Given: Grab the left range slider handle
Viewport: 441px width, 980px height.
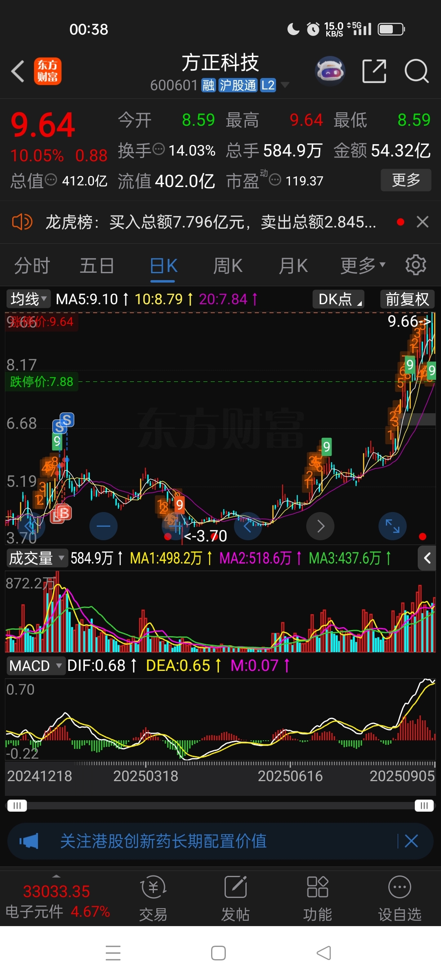Looking at the screenshot, I should click(17, 806).
